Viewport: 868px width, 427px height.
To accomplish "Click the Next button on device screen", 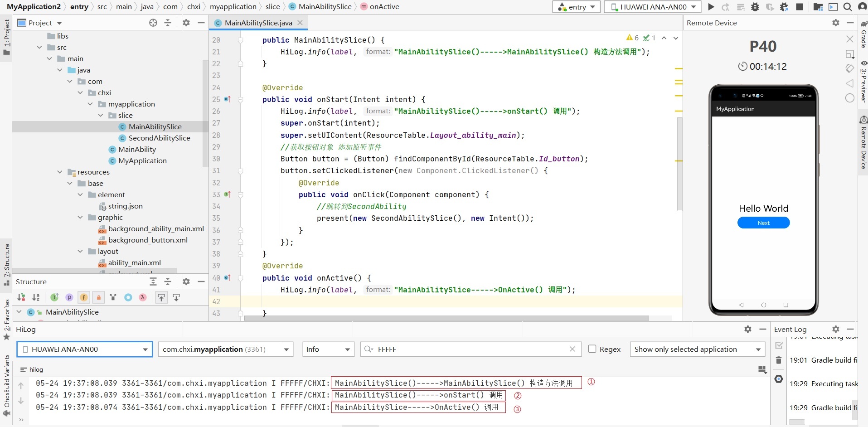I will [x=763, y=223].
